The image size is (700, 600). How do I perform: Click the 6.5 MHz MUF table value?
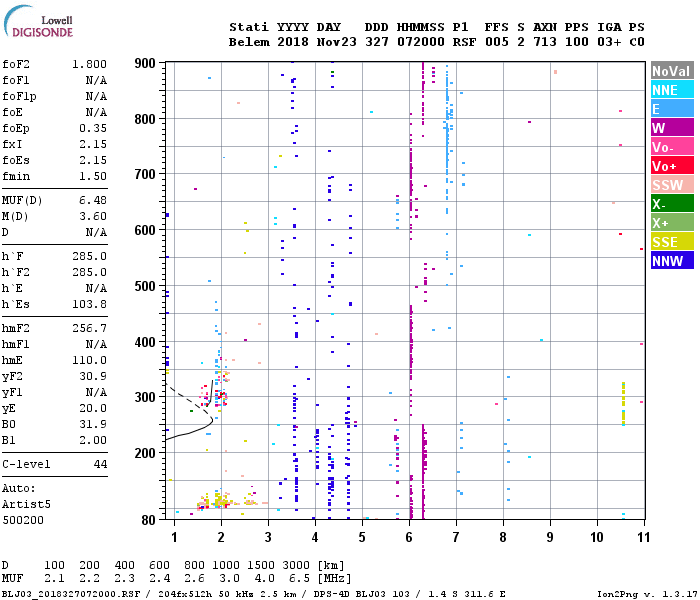coord(300,578)
